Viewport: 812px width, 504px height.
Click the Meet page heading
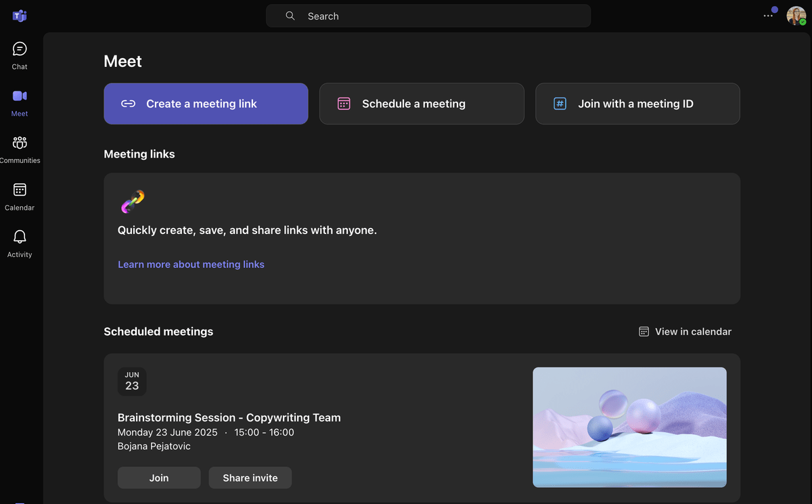click(122, 62)
